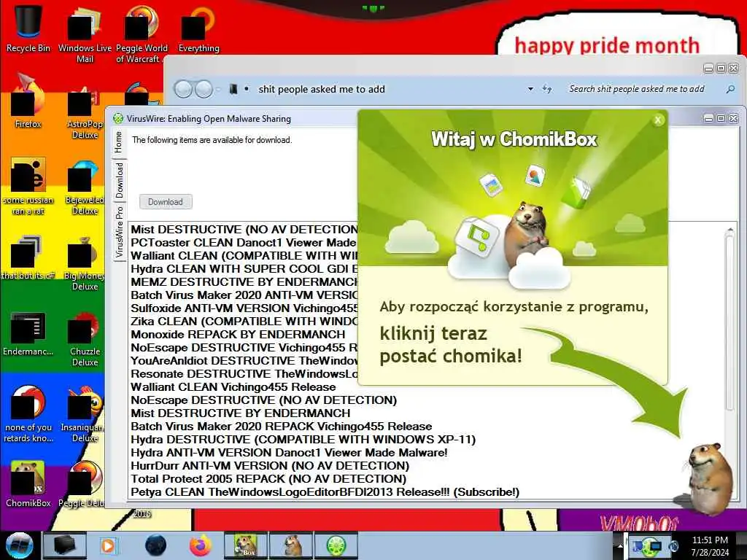The image size is (747, 560).
Task: Select the Endermanc... desktop icon
Action: tap(28, 333)
